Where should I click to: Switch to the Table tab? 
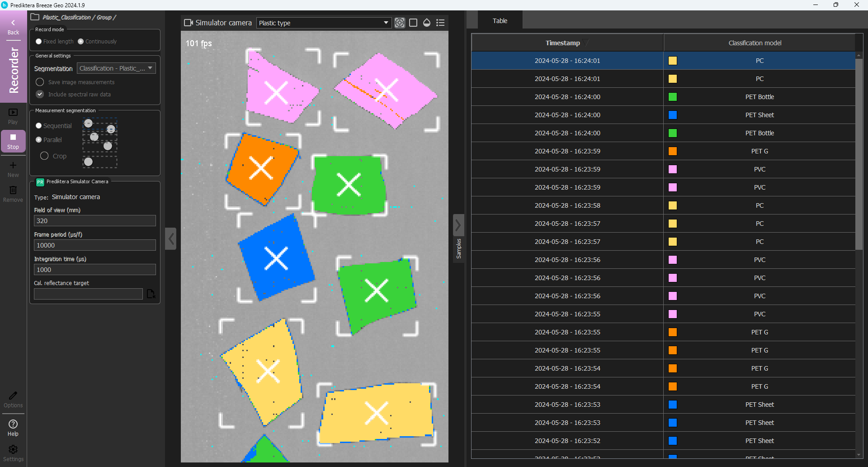click(500, 21)
